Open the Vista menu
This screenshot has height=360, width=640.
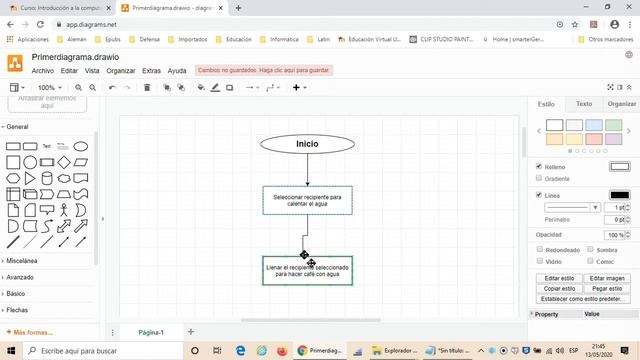coord(92,71)
